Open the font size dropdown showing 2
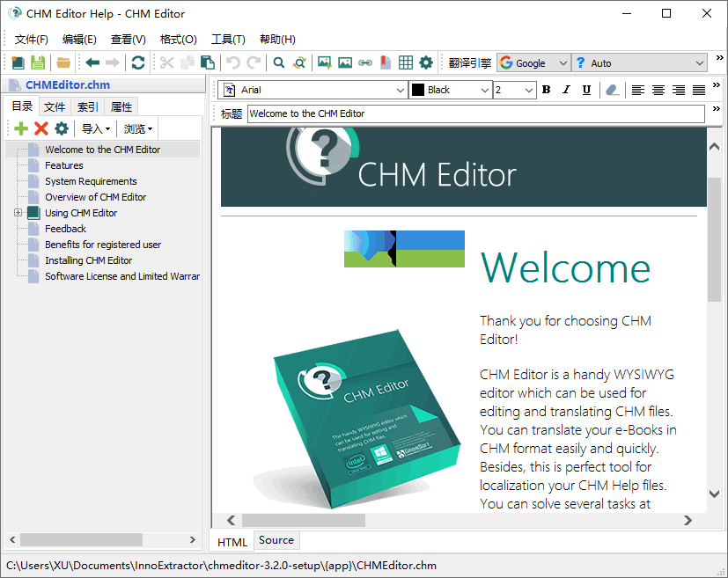The width and height of the screenshot is (728, 578). pyautogui.click(x=515, y=90)
